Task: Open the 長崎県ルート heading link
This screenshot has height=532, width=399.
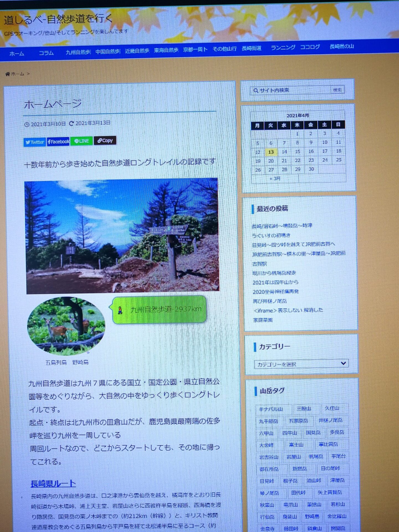Action: pos(53,484)
